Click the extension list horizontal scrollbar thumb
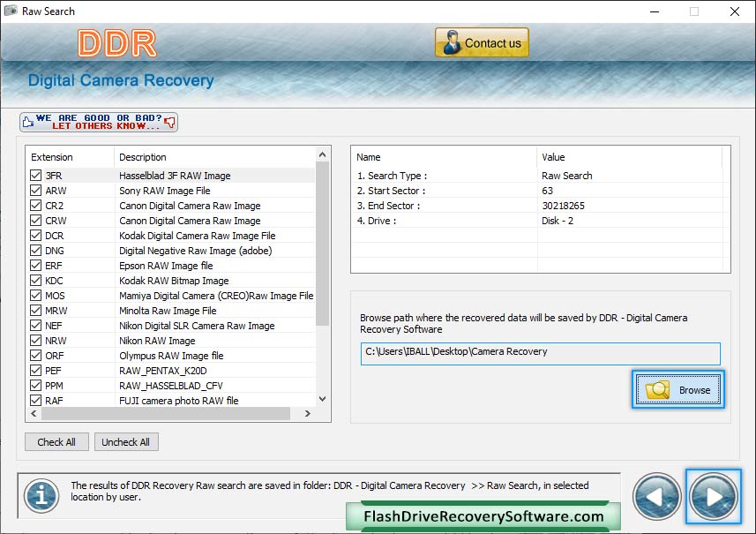Image resolution: width=756 pixels, height=534 pixels. coord(166,413)
